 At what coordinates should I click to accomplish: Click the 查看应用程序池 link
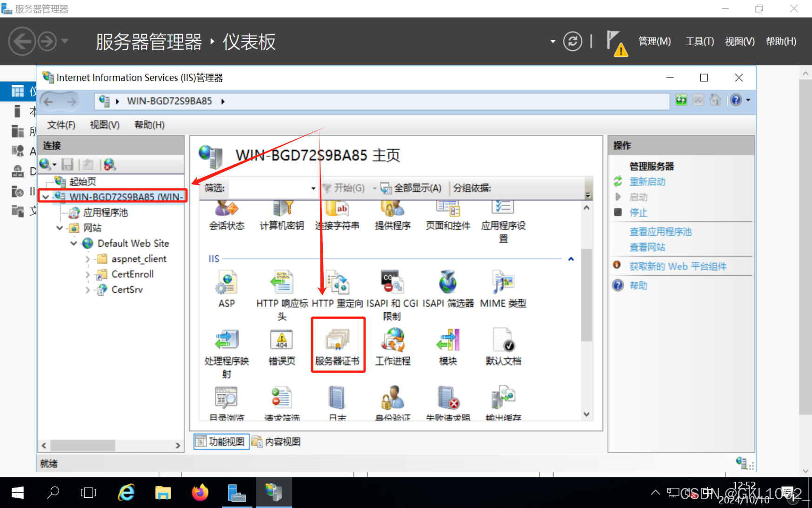pyautogui.click(x=660, y=232)
